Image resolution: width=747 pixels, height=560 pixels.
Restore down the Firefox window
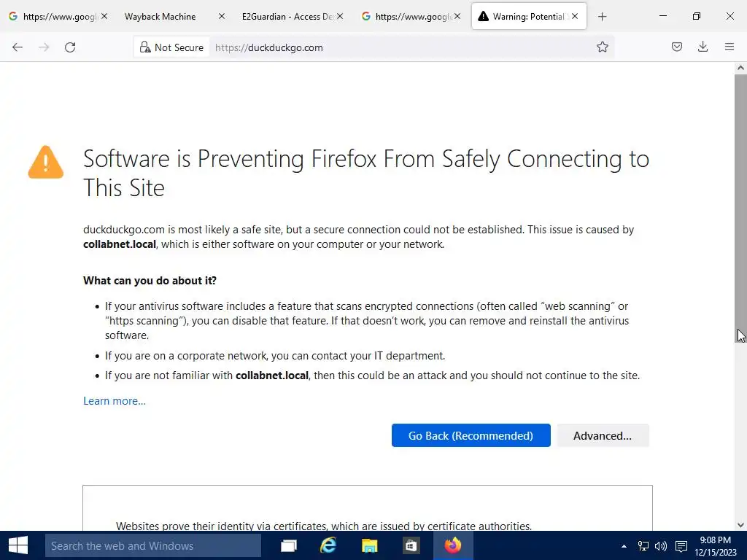[x=697, y=16]
